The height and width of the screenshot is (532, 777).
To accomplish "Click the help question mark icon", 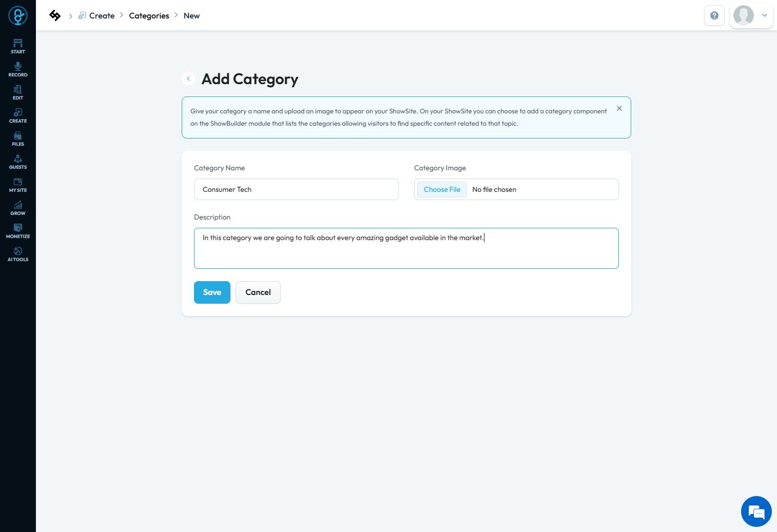I will coord(714,15).
